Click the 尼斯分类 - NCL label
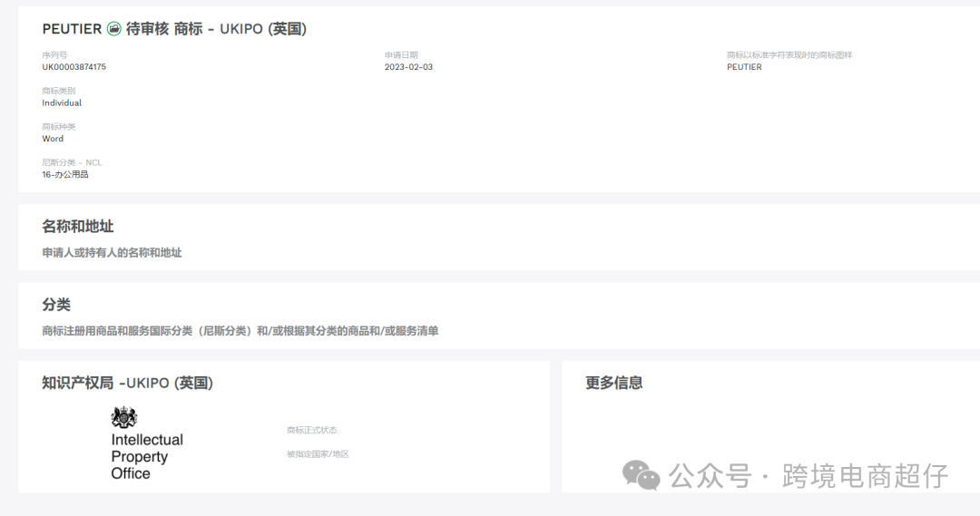 coord(72,162)
